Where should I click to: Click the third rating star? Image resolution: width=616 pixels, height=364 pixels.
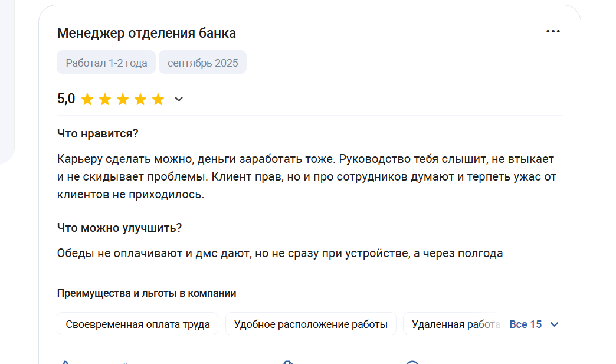123,99
